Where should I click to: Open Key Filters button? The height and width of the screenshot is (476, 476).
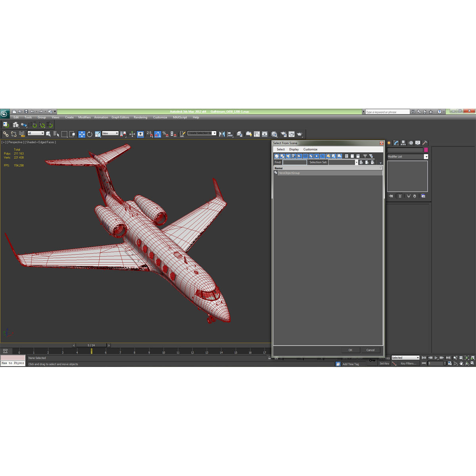click(x=408, y=363)
